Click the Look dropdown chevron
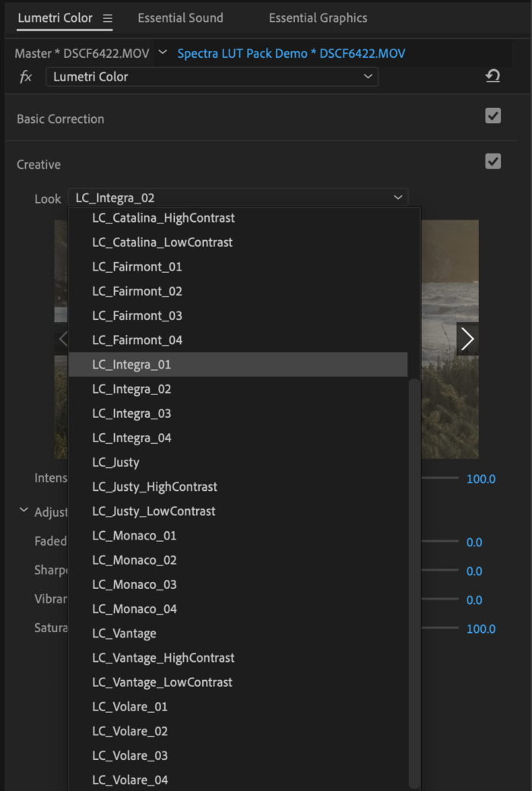The height and width of the screenshot is (791, 532). 397,198
